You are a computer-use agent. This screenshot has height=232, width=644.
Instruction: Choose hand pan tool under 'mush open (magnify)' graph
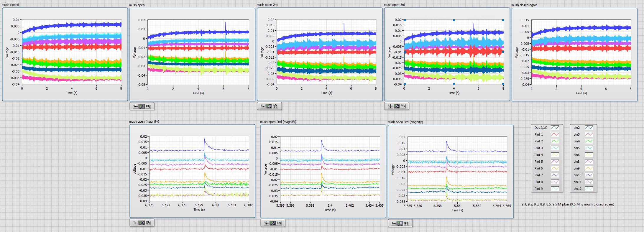(x=148, y=223)
